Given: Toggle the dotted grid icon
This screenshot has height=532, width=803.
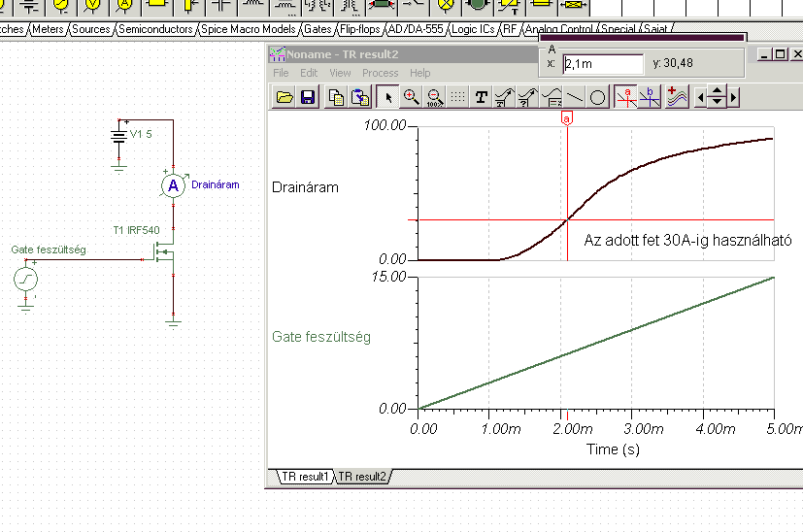Looking at the screenshot, I should (457, 97).
